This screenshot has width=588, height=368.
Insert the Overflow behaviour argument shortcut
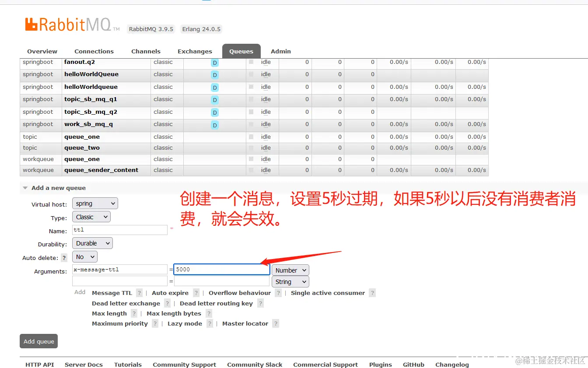click(240, 293)
